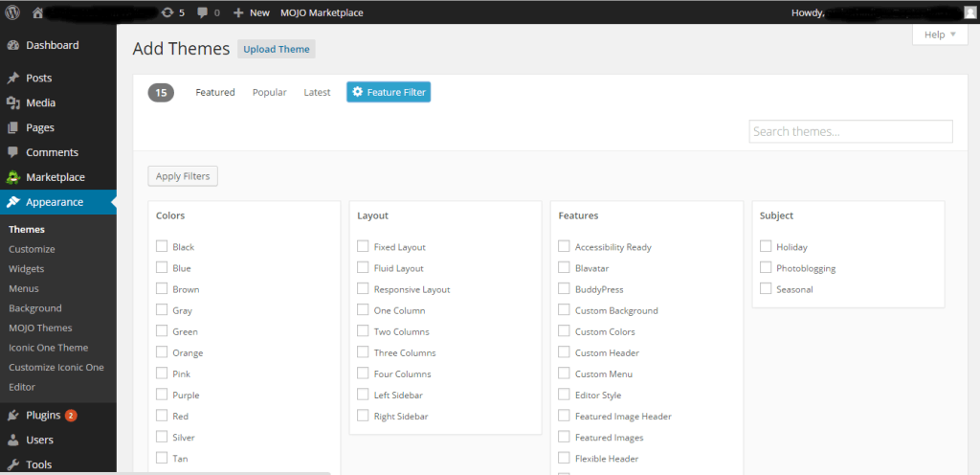980x475 pixels.
Task: Click the theme count badge 15
Action: pyautogui.click(x=161, y=93)
